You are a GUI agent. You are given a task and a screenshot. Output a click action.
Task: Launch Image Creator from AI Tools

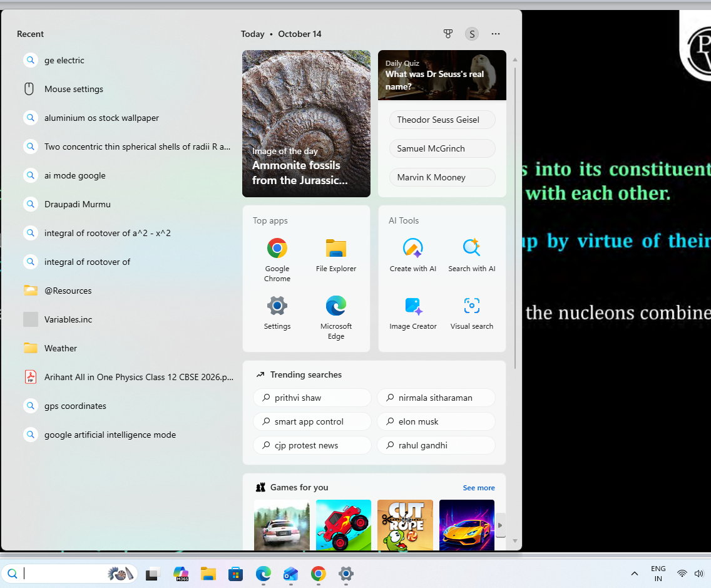pos(412,312)
